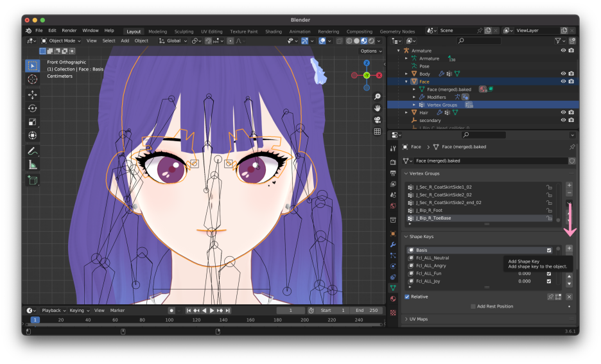The width and height of the screenshot is (601, 364).
Task: Open the Material properties tab
Action: [x=393, y=299]
